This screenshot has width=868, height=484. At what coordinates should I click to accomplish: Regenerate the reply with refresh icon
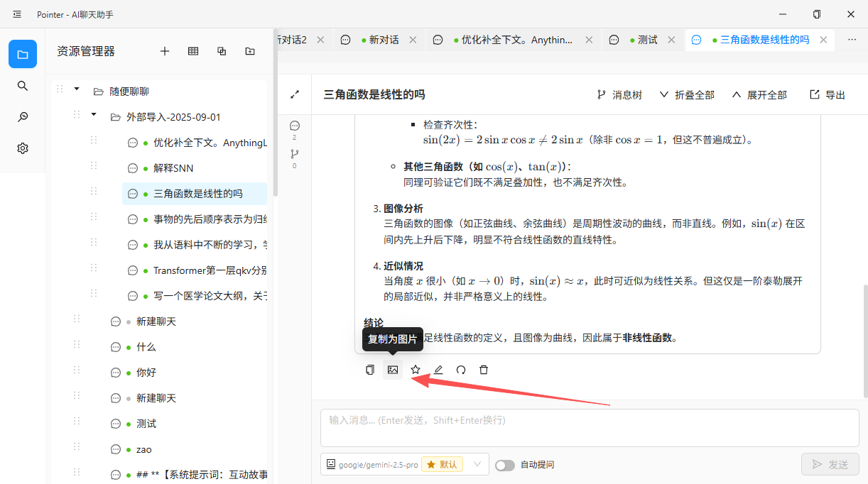(x=461, y=370)
